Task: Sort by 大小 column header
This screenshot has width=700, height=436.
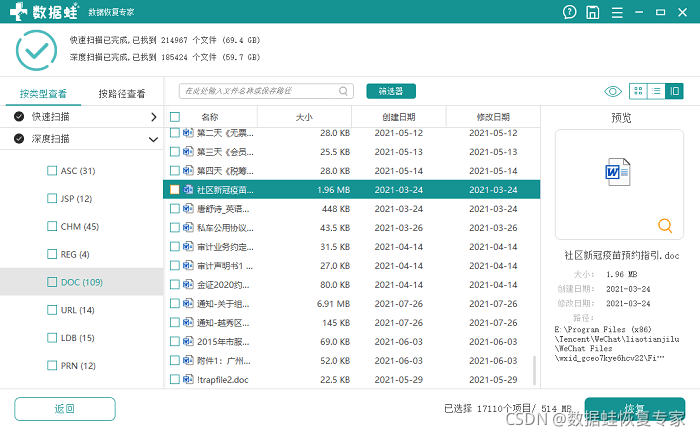Action: [x=304, y=117]
